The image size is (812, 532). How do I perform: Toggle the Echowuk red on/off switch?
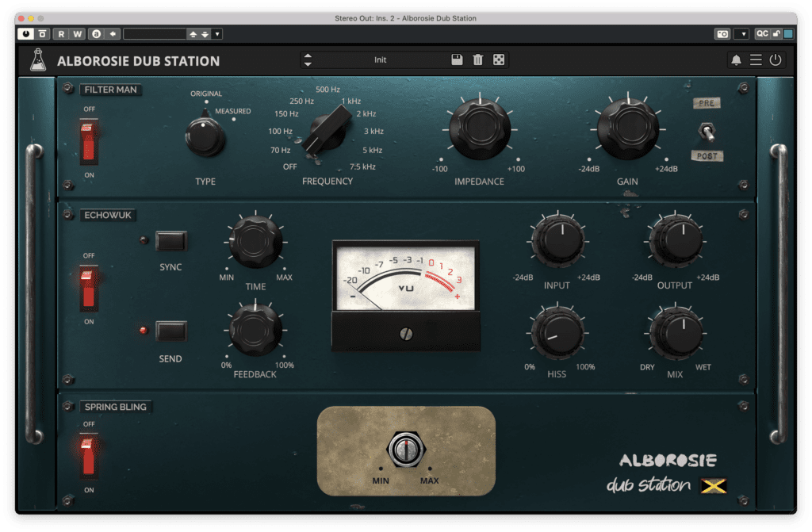88,289
